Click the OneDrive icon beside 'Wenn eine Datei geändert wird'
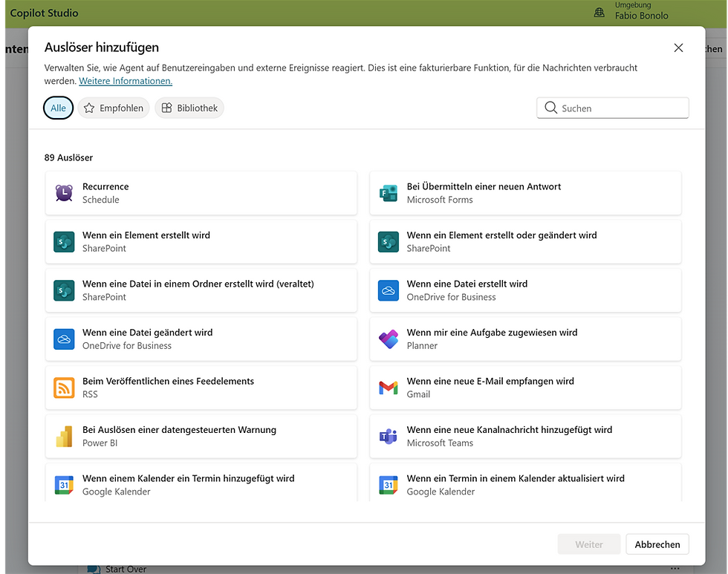The image size is (728, 574). click(x=64, y=339)
